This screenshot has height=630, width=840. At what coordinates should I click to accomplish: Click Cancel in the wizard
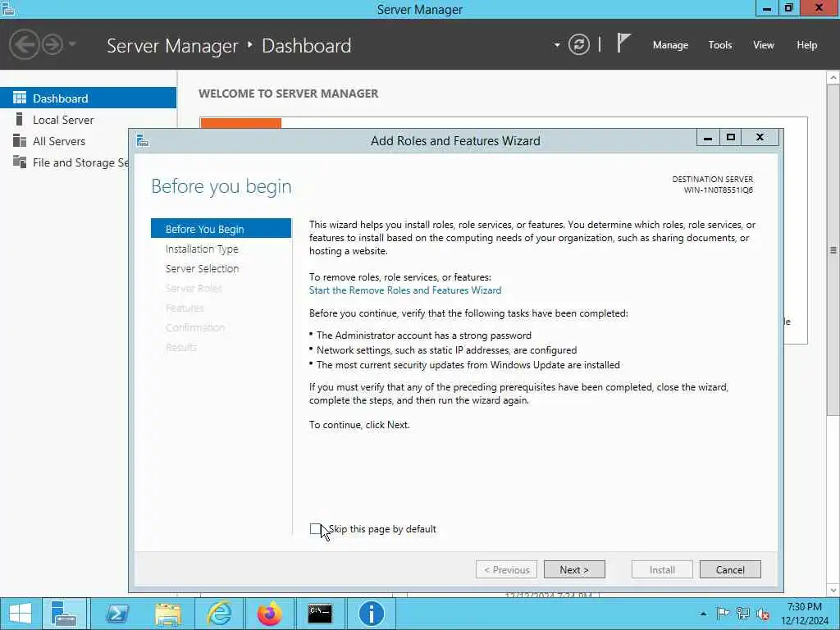click(x=730, y=569)
